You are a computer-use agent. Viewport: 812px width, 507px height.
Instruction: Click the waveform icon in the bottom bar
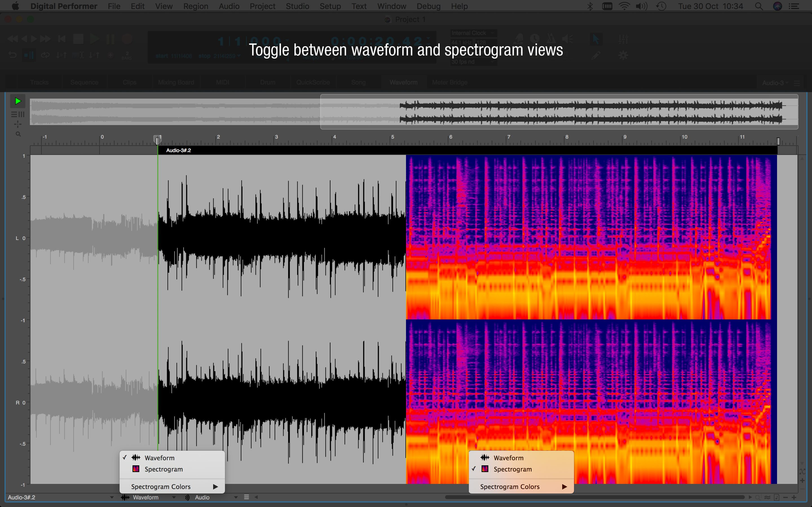[x=125, y=497]
